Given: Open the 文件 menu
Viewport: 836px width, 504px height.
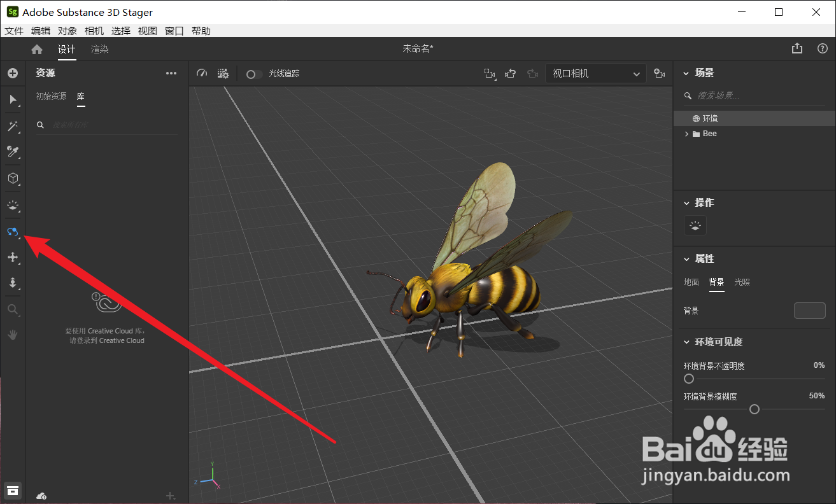Looking at the screenshot, I should [x=14, y=31].
